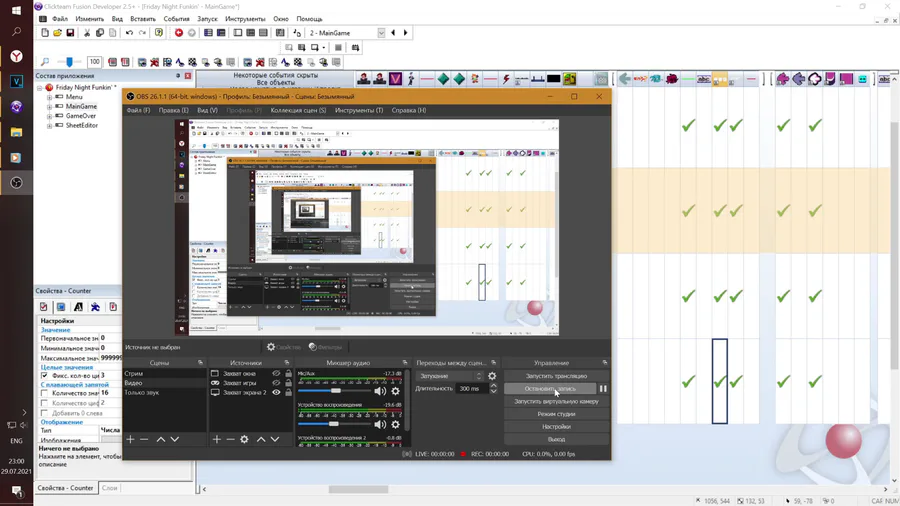Open the movement running man properties icon
The height and width of the screenshot is (506, 900).
click(x=95, y=307)
